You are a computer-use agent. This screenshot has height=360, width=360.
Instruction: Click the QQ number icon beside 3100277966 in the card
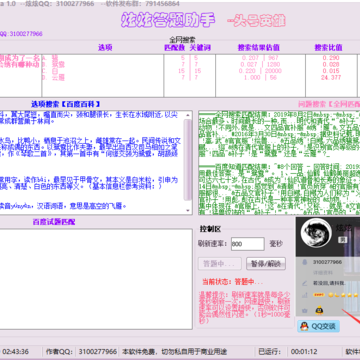pyautogui.click(x=304, y=262)
